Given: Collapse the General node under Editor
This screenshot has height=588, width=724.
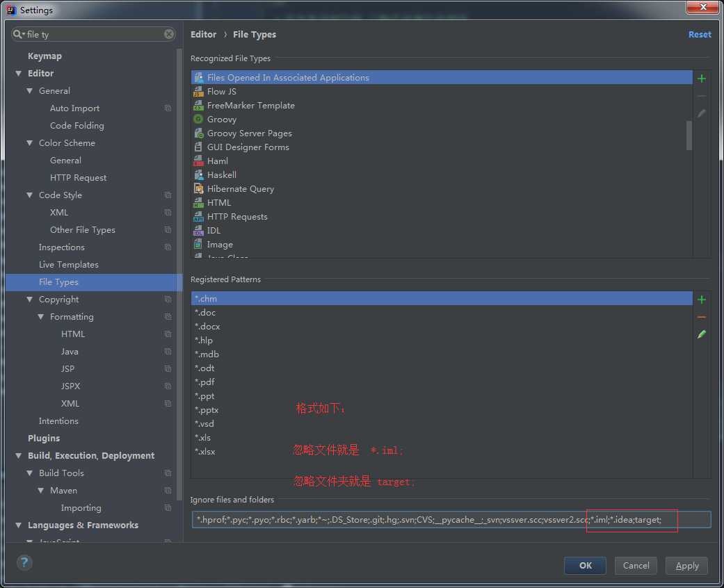Looking at the screenshot, I should click(29, 91).
